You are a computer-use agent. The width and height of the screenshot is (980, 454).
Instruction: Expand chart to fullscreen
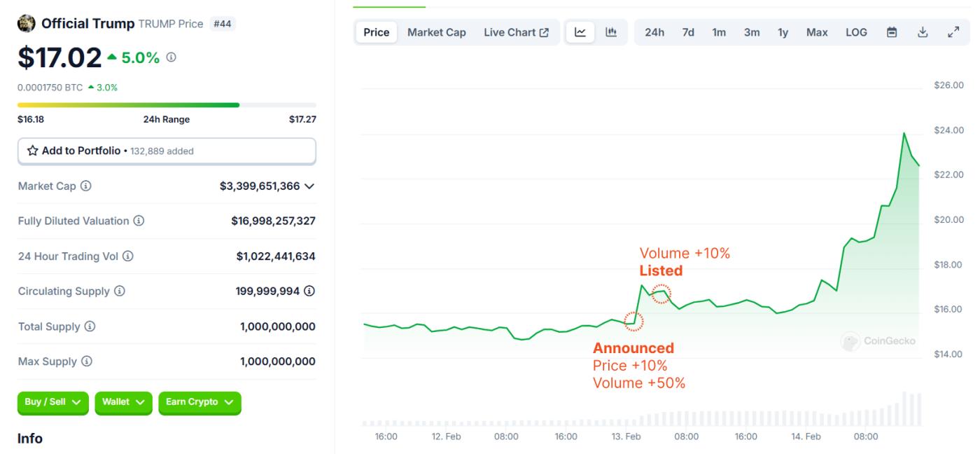953,32
